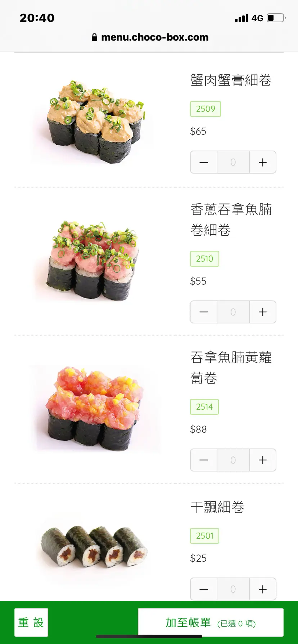Open the scallion tuna belly roll photo
The image size is (298, 644).
(95, 261)
